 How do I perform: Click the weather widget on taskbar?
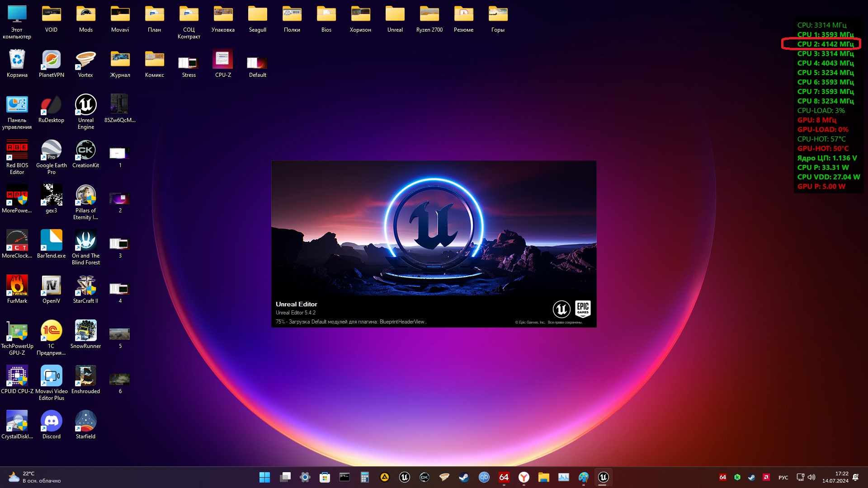(34, 477)
